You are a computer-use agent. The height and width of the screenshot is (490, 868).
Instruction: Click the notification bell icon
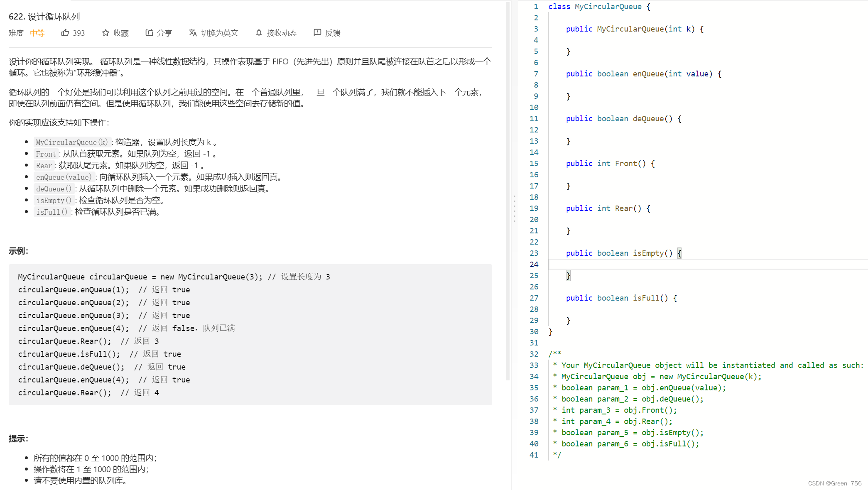tap(259, 33)
